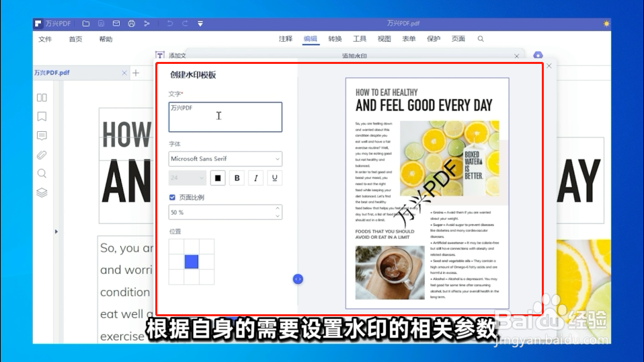The image size is (644, 362).
Task: Select the bottom-right position grid cell
Action: pyautogui.click(x=206, y=277)
